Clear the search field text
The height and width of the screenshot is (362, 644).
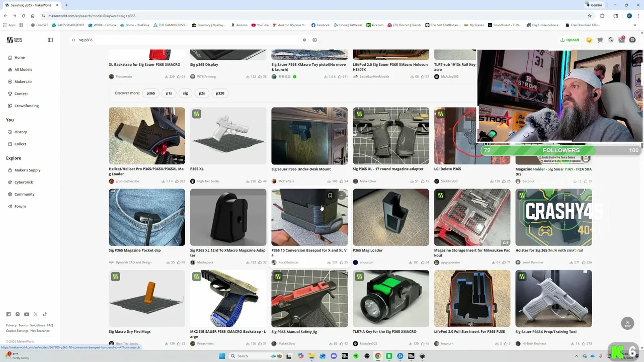(x=304, y=40)
